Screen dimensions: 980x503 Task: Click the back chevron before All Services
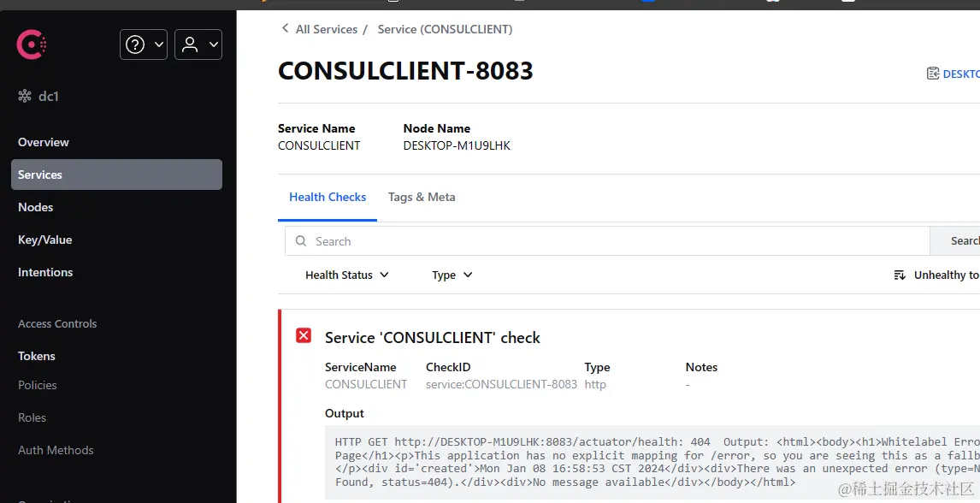[285, 29]
